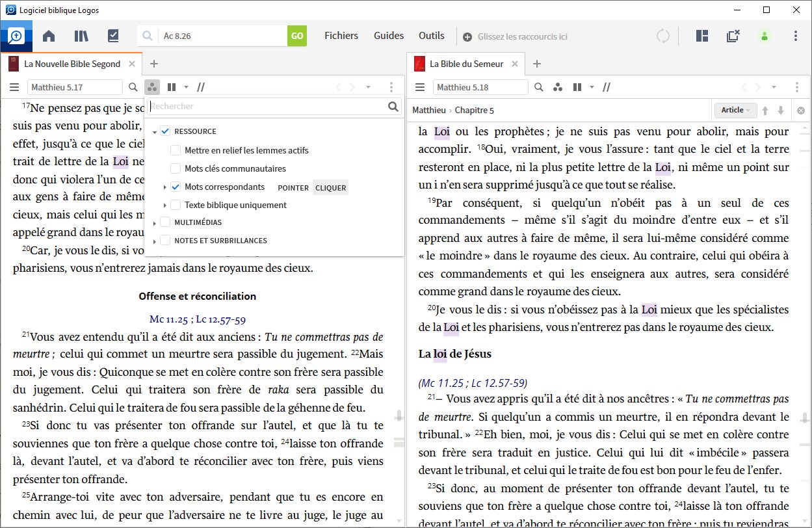Open the hamburger menu of the Semeur panel
812x528 pixels.
[x=420, y=87]
